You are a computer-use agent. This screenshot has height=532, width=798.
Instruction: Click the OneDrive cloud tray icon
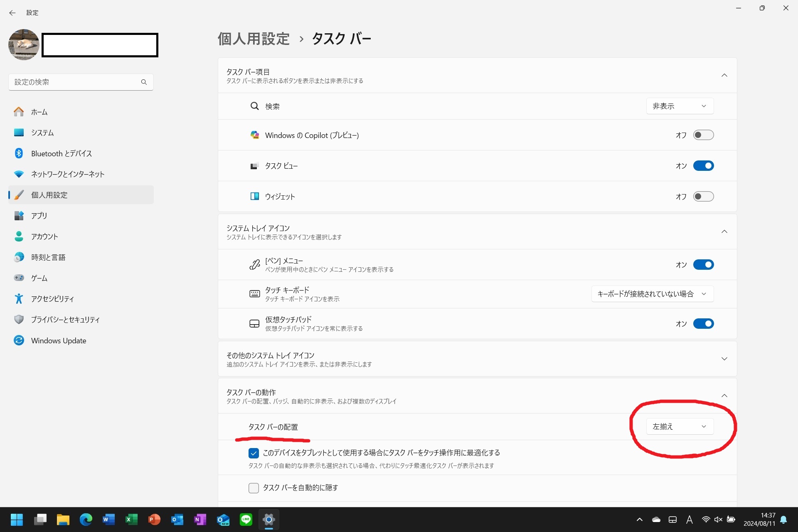(x=656, y=520)
